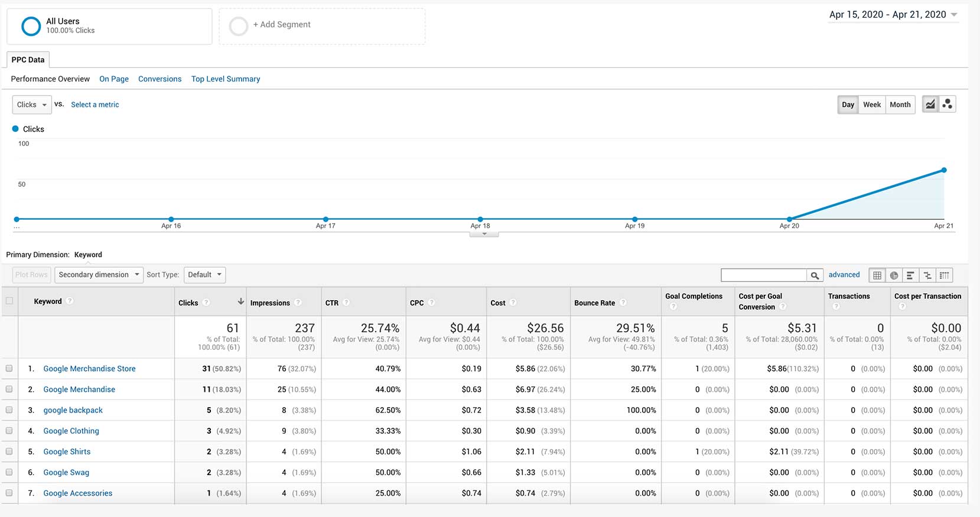This screenshot has width=980, height=517.
Task: Switch to line chart view icon
Action: point(930,105)
